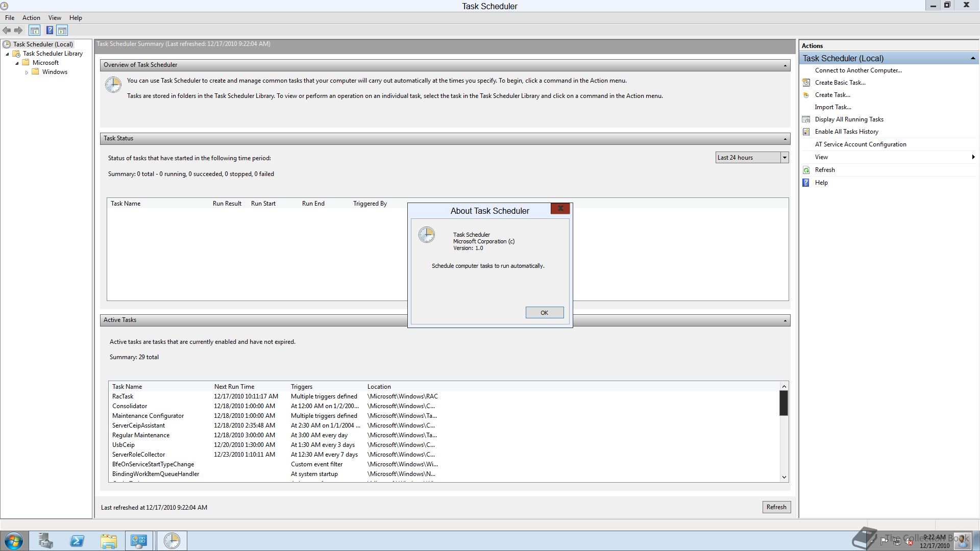This screenshot has width=980, height=551.
Task: Collapse the Active Tasks section
Action: click(785, 320)
